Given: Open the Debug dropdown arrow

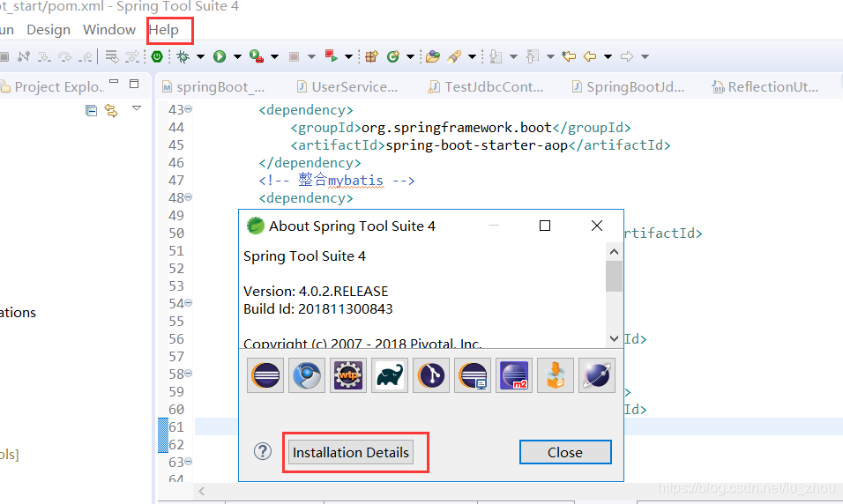Looking at the screenshot, I should [200, 56].
